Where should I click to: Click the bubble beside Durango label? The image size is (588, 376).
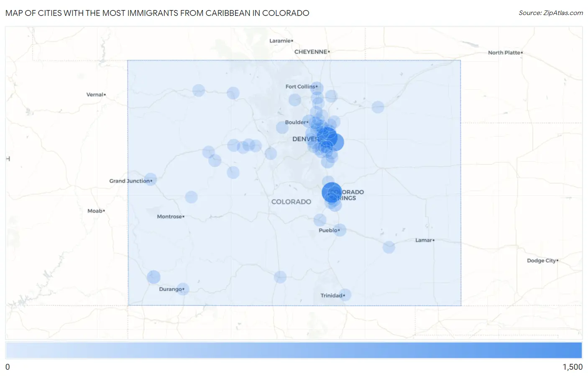pos(183,289)
